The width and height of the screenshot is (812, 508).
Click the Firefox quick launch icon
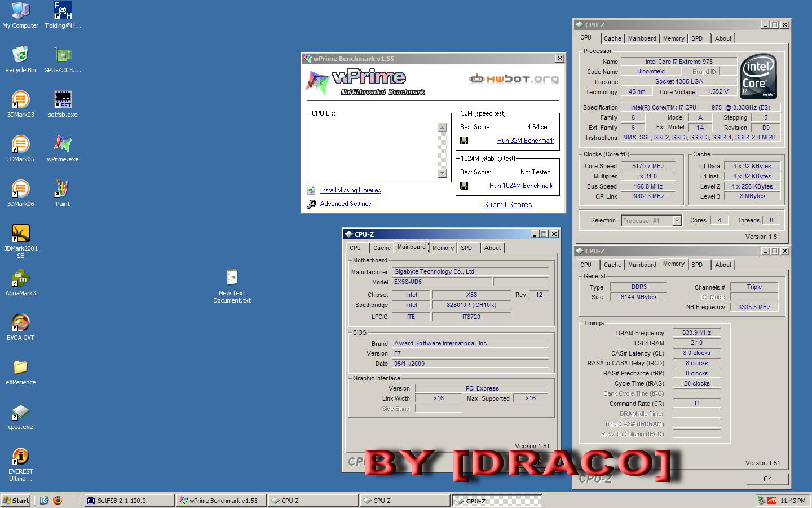(x=58, y=500)
